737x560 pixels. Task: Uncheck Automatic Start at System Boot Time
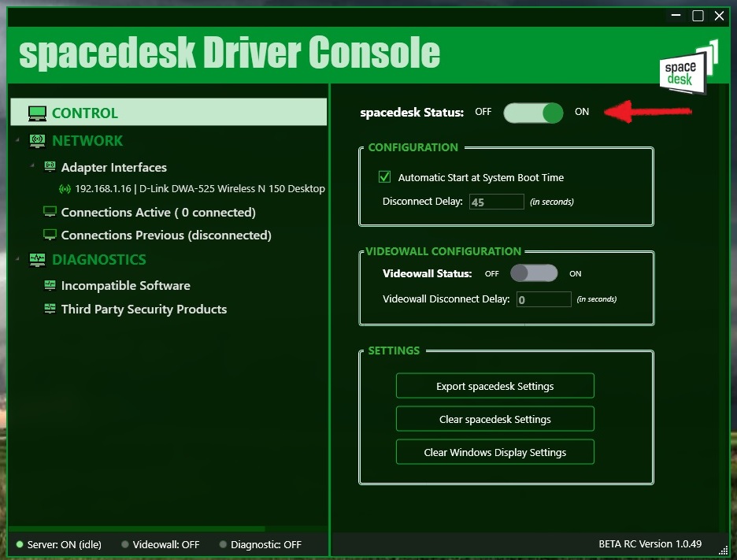coord(384,176)
